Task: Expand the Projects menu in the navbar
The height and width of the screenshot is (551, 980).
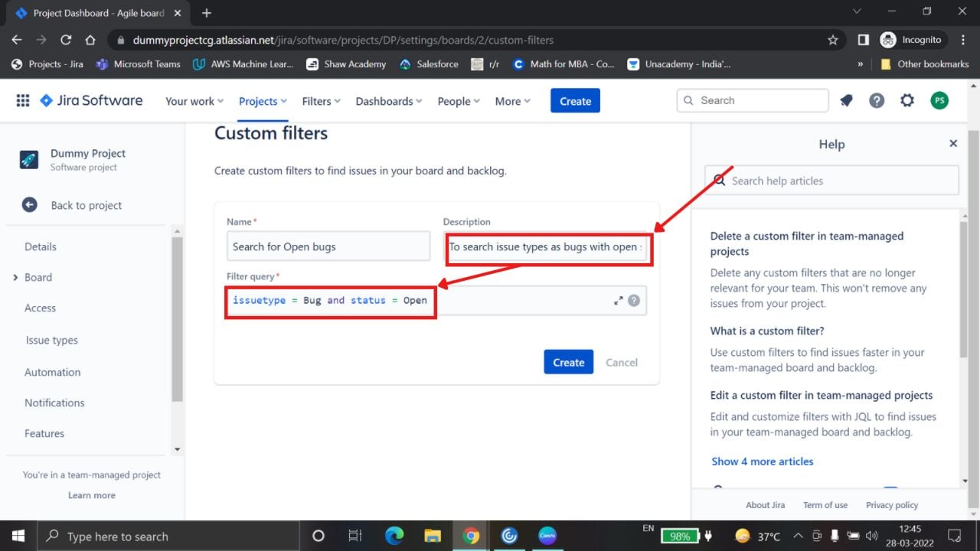Action: [x=263, y=100]
